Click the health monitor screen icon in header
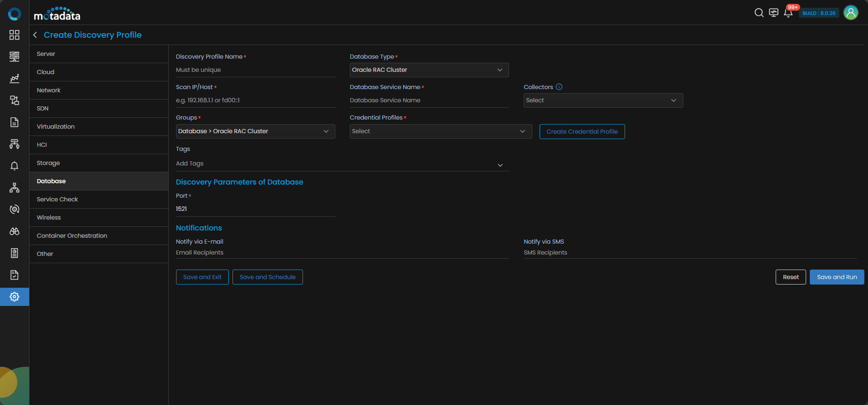868x405 pixels. click(773, 13)
